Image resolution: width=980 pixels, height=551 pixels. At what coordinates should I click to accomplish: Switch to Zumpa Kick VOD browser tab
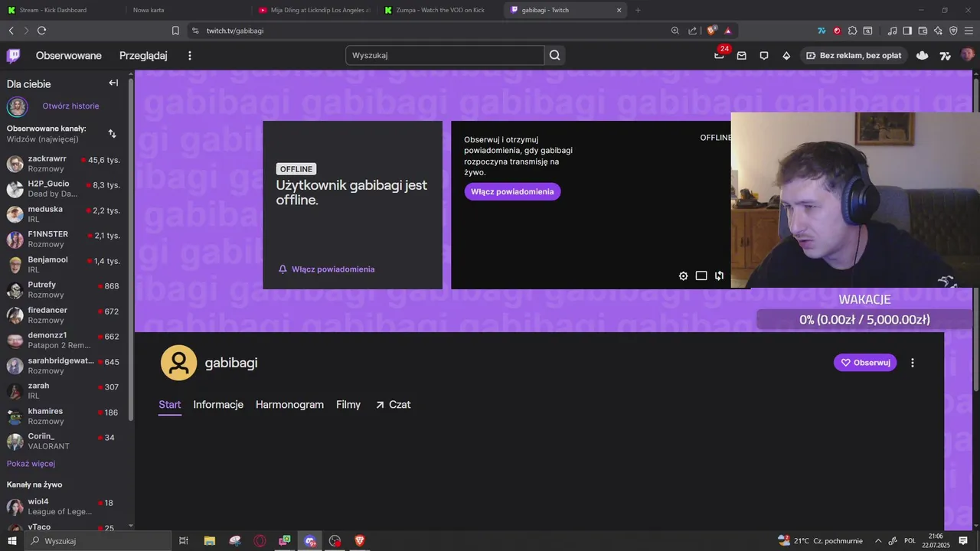[440, 10]
